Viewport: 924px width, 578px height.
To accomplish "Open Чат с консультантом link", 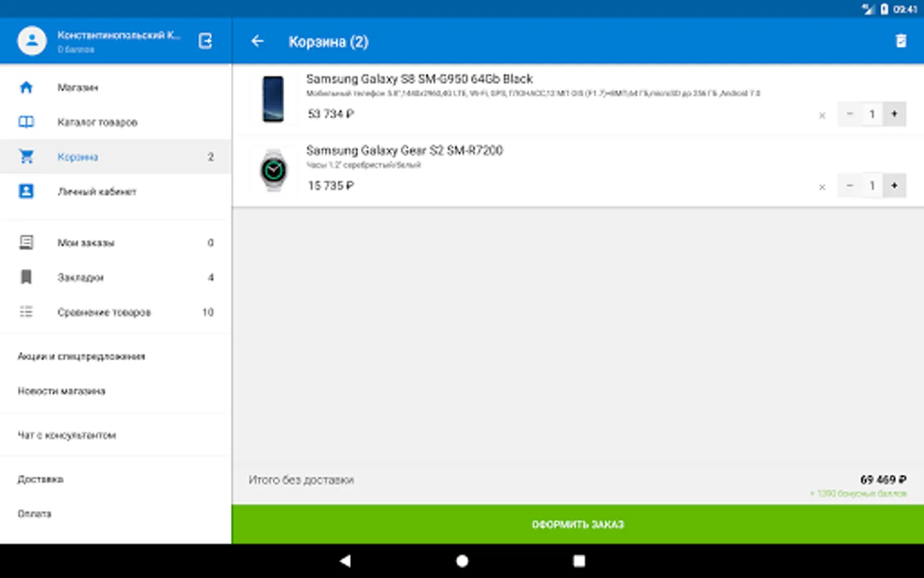I will 67,435.
